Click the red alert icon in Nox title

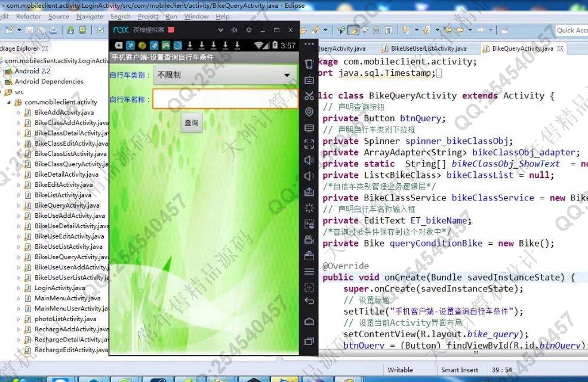point(171,30)
